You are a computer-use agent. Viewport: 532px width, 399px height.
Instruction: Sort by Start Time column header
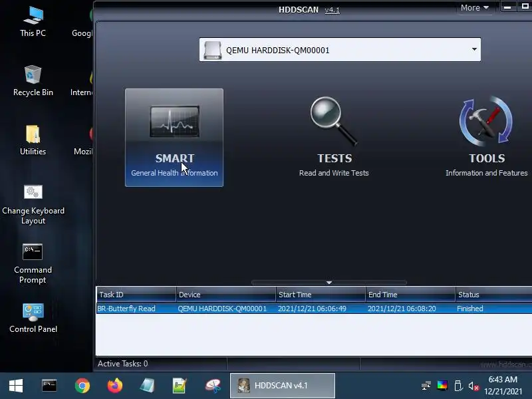pyautogui.click(x=321, y=295)
